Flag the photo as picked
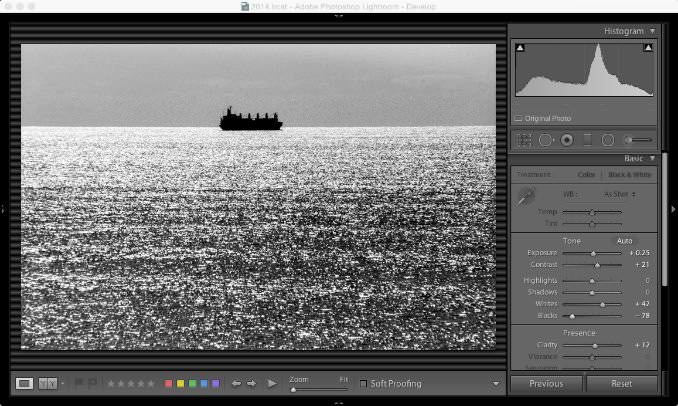The width and height of the screenshot is (678, 406). point(79,383)
